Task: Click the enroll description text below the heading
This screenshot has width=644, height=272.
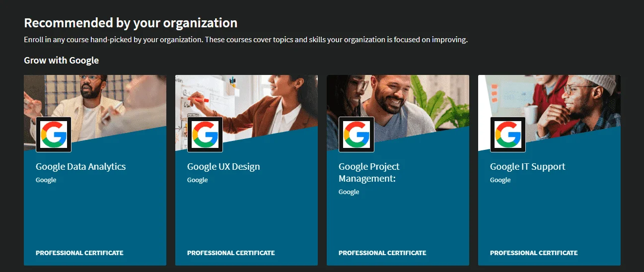Action: point(246,40)
